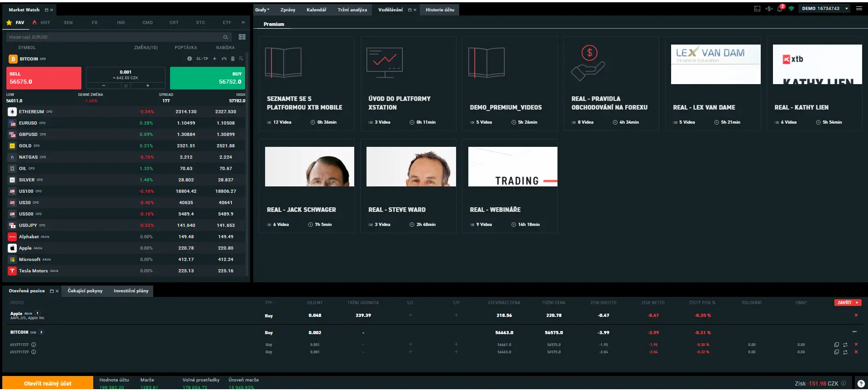Reverse position 655771729

pos(845,352)
